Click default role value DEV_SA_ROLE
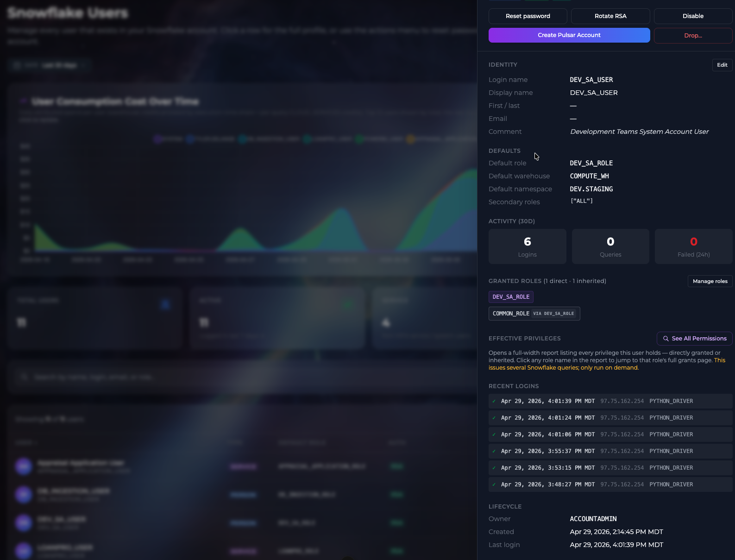Image resolution: width=735 pixels, height=560 pixels. pos(591,163)
